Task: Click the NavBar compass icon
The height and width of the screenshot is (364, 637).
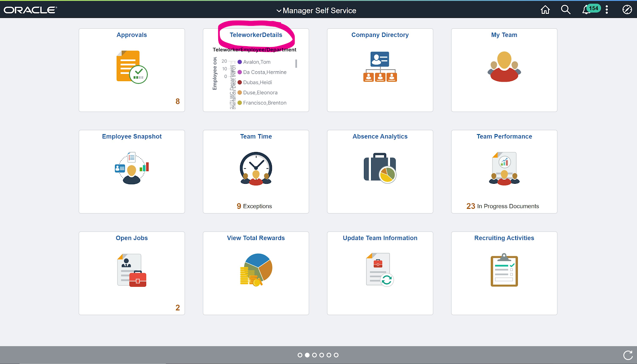Action: (627, 10)
